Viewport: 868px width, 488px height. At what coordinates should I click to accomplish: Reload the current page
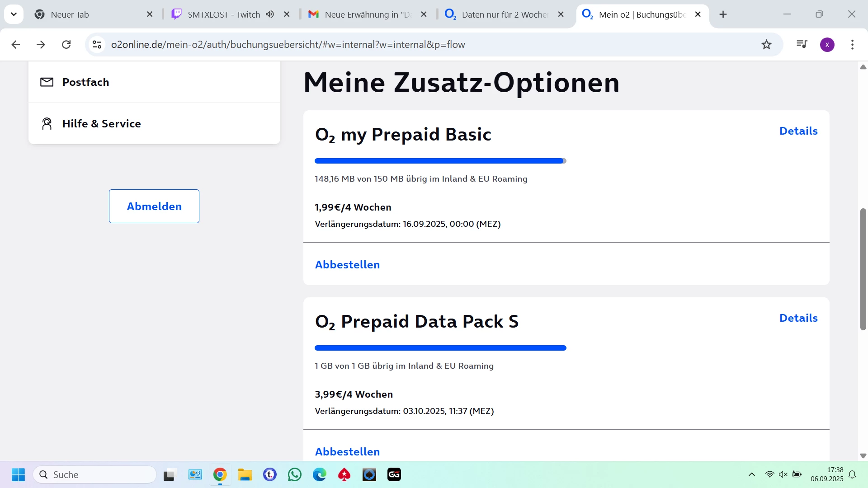pyautogui.click(x=66, y=44)
